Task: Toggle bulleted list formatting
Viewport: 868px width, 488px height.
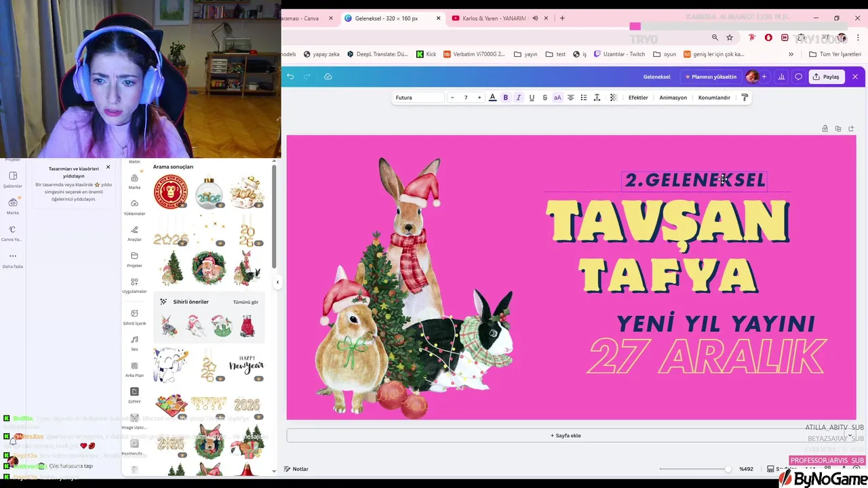Action: click(584, 98)
